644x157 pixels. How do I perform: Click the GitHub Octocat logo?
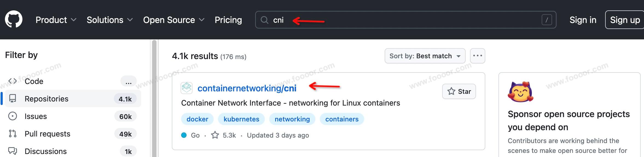(x=14, y=19)
